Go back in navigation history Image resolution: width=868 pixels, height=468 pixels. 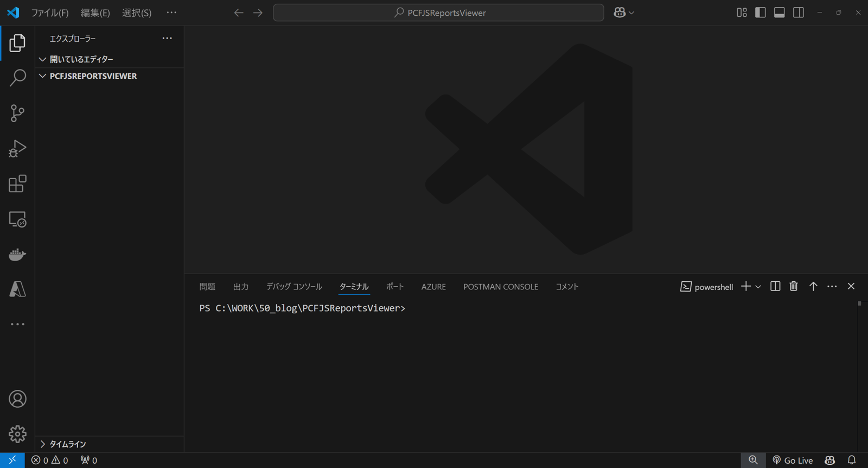point(239,12)
